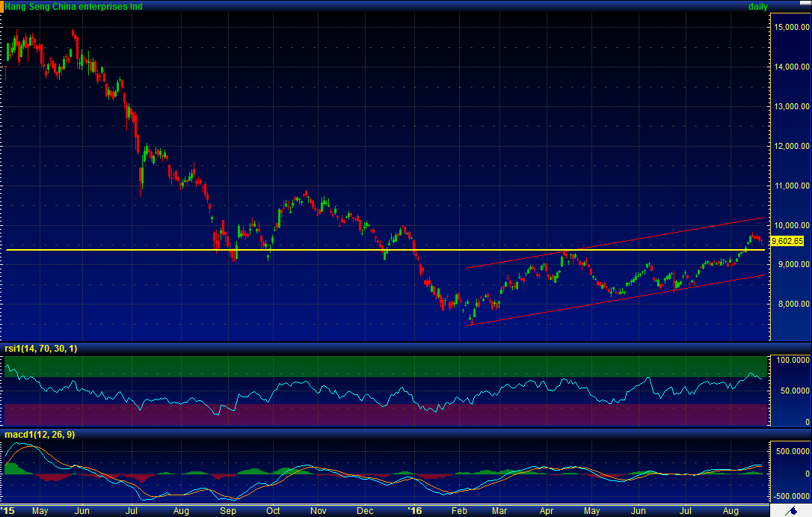The width and height of the screenshot is (812, 517).
Task: Click the '15 year marker on time axis
Action: (x=7, y=511)
